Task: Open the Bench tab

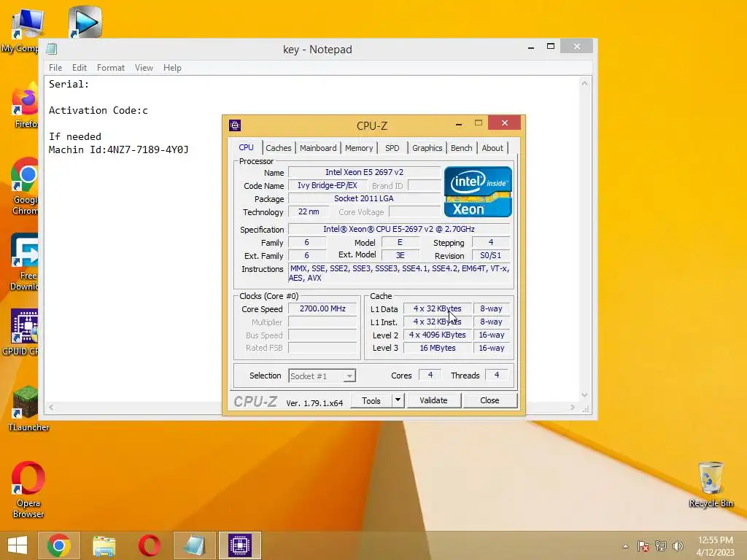Action: click(461, 148)
